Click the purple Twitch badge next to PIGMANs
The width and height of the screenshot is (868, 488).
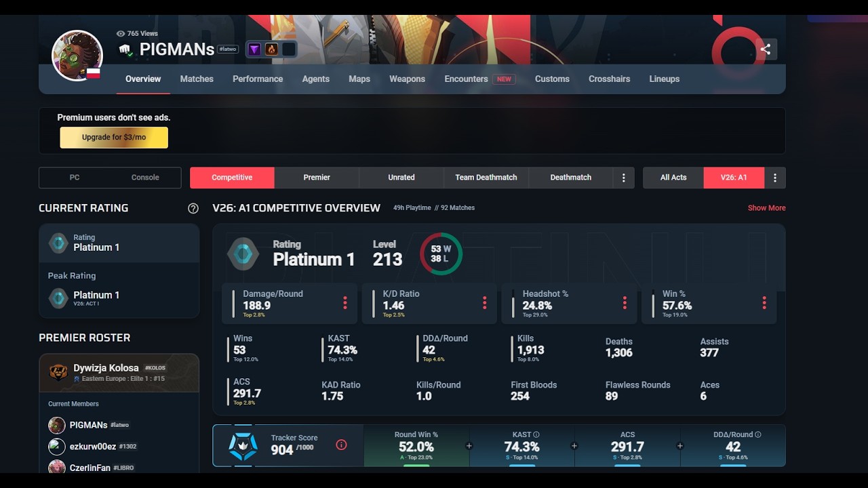(x=254, y=49)
